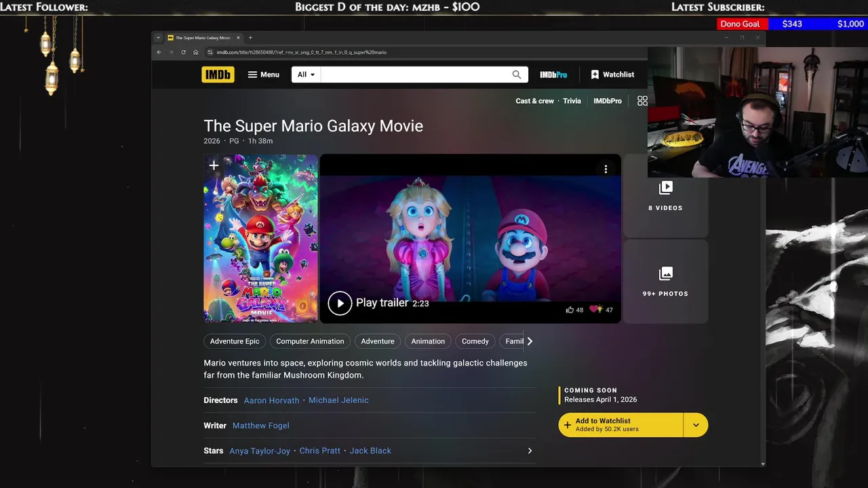Open the IMDbPro logo link in header

[553, 75]
